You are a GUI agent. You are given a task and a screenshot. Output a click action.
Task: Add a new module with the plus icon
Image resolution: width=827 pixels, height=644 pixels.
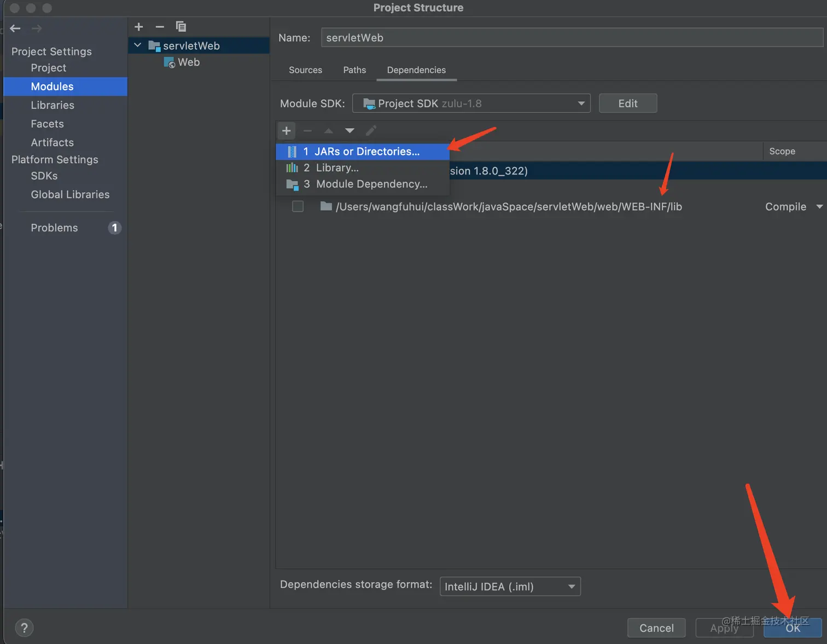(139, 27)
